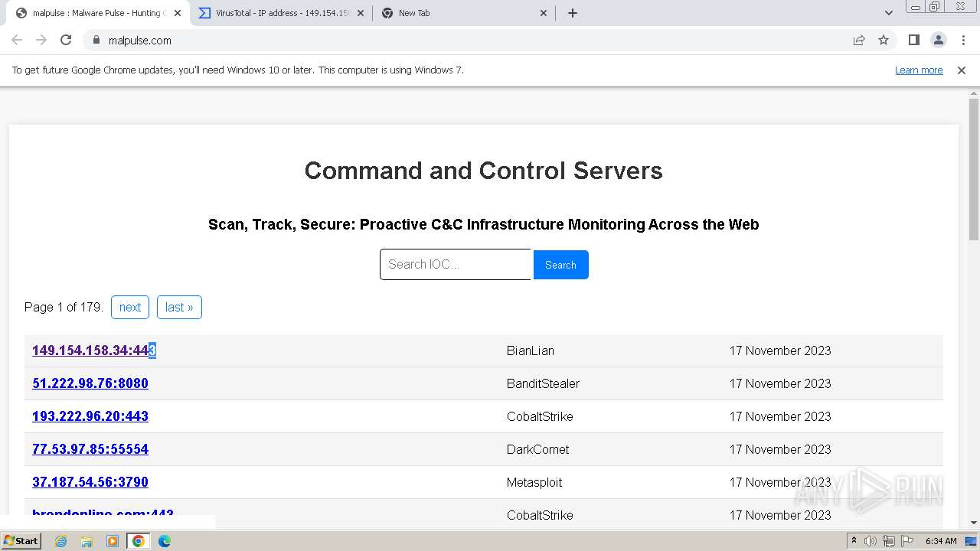Open the Chrome profile avatar
The width and height of the screenshot is (980, 551).
coord(938,41)
